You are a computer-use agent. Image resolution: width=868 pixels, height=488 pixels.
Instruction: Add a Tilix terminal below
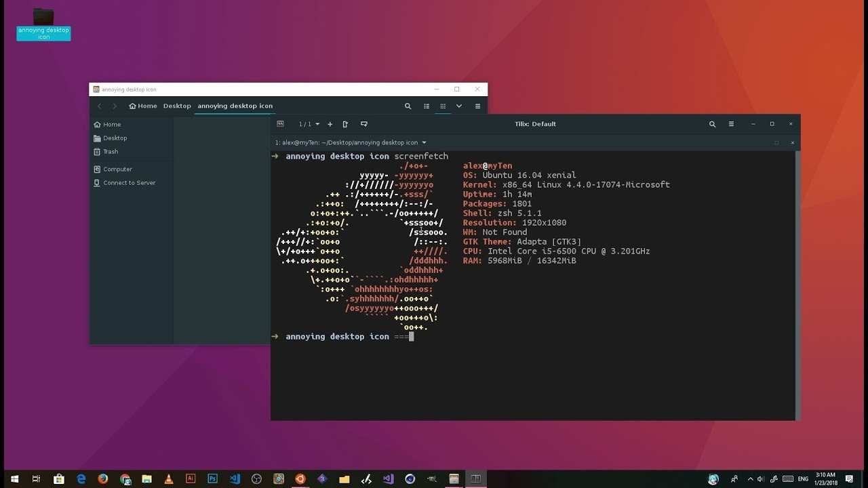coord(364,124)
